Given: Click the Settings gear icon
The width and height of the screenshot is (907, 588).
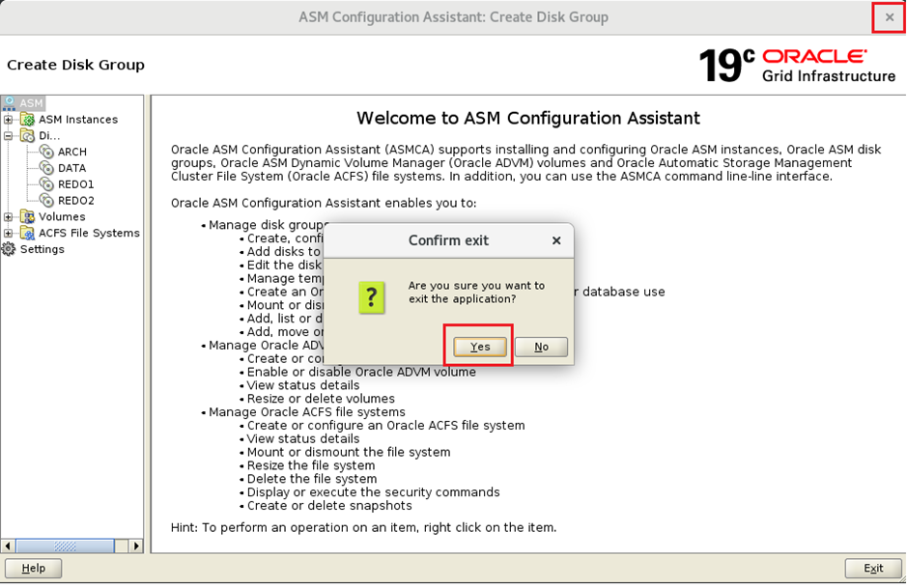Looking at the screenshot, I should [x=9, y=248].
